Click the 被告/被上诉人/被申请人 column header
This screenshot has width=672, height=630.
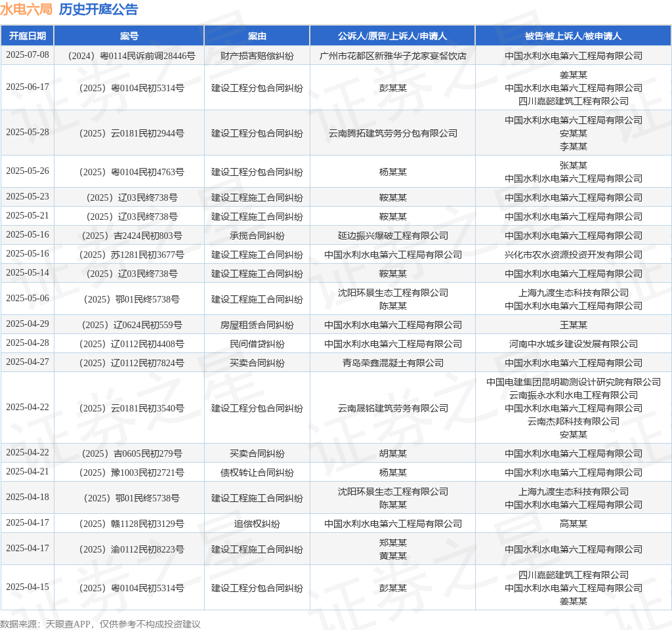point(574,36)
